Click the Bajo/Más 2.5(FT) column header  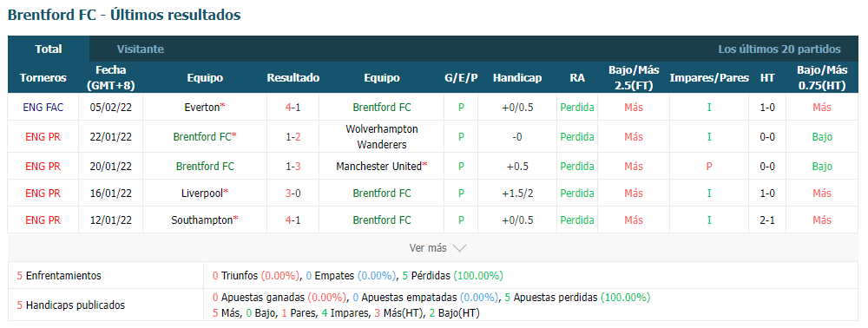point(634,78)
